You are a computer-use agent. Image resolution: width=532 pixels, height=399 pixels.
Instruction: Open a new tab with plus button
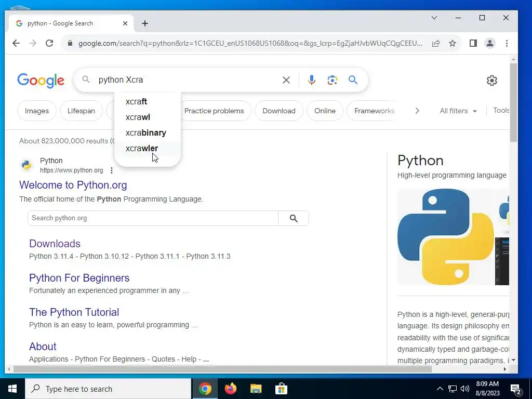[145, 23]
